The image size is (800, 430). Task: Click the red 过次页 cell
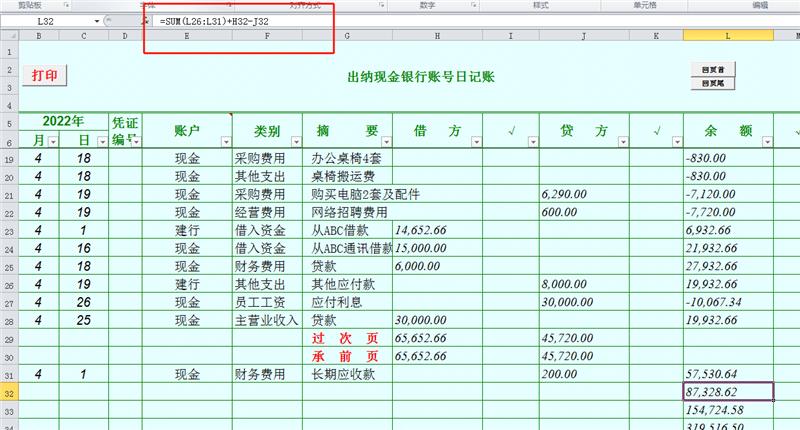click(x=343, y=338)
